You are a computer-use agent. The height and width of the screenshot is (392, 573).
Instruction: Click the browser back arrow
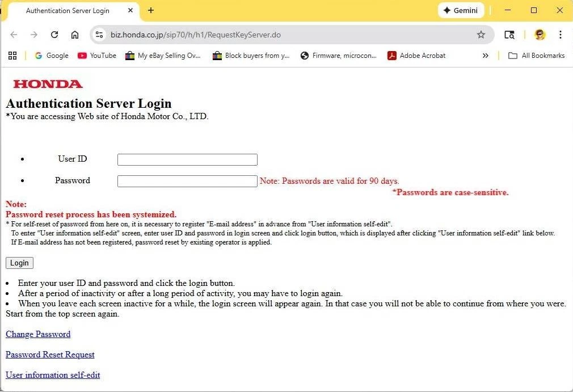[14, 35]
